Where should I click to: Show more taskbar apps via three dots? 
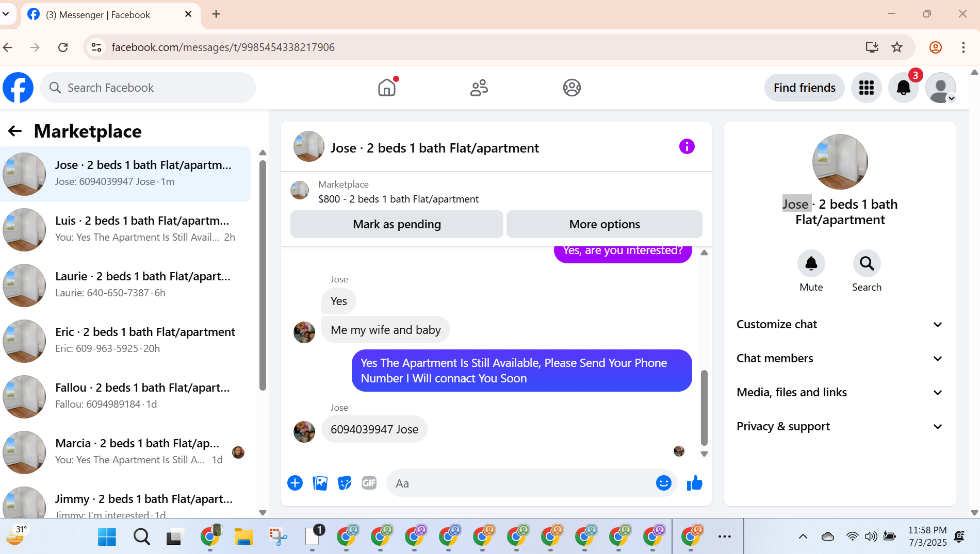point(725,536)
